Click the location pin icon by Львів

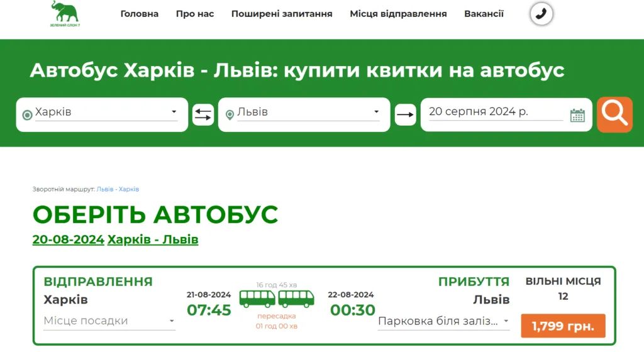(230, 115)
